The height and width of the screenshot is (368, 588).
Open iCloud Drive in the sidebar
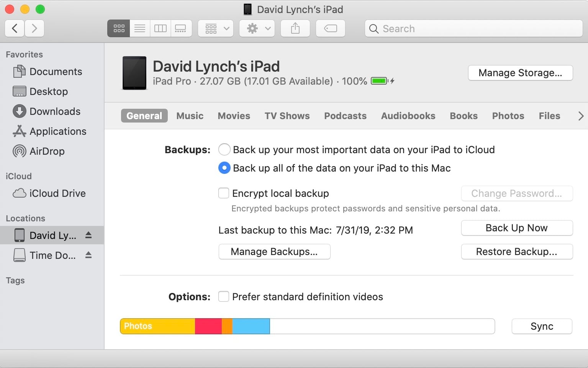(57, 193)
